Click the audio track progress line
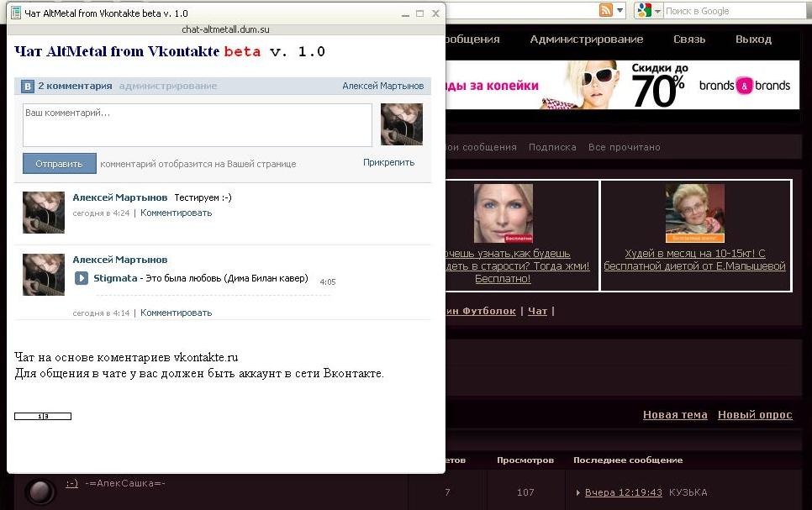Screen dimensions: 812x510 214,295
